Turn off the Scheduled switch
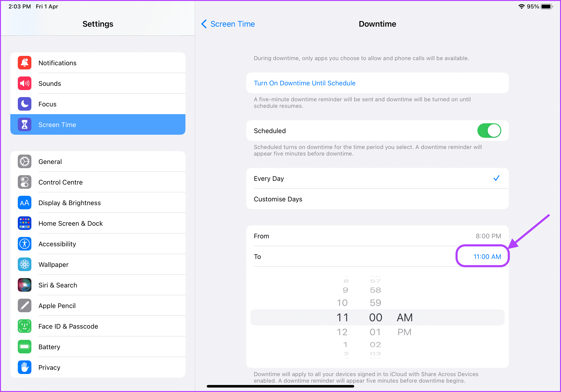This screenshot has width=561, height=392. (x=489, y=131)
